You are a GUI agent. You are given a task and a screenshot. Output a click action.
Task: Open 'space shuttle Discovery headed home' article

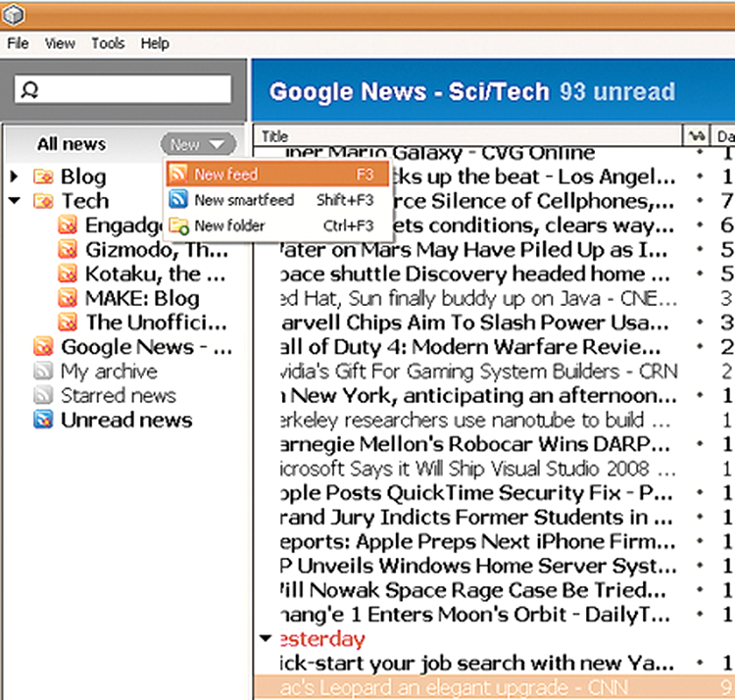(475, 274)
